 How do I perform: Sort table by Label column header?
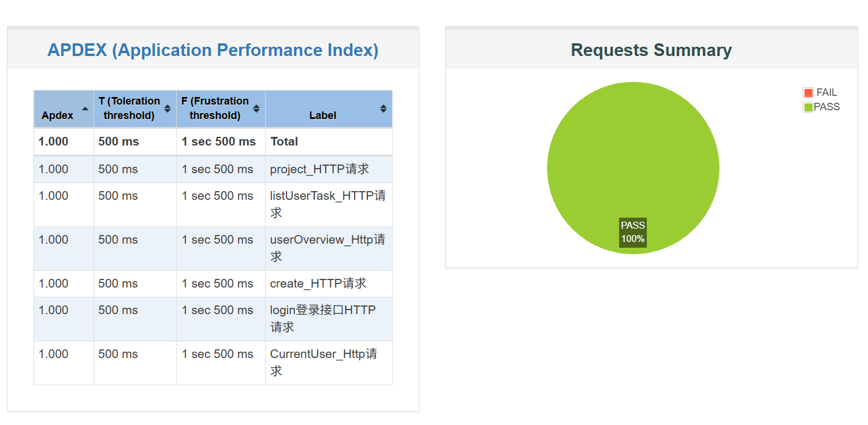point(329,109)
